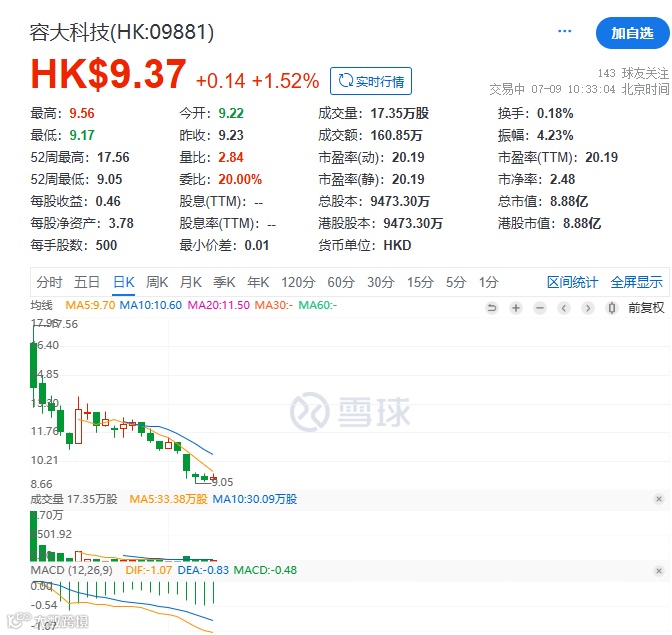
Task: Click the 52周最高 17.56 value
Action: click(x=113, y=157)
